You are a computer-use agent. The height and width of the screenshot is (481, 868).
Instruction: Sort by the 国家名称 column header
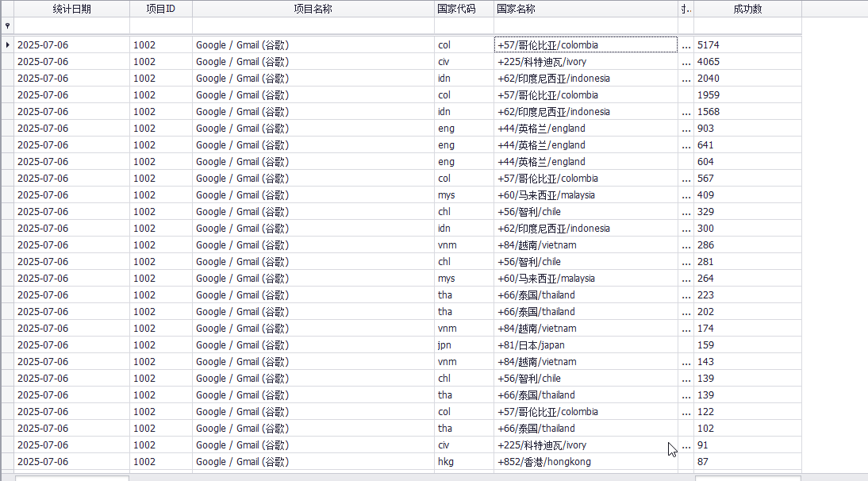coord(586,9)
